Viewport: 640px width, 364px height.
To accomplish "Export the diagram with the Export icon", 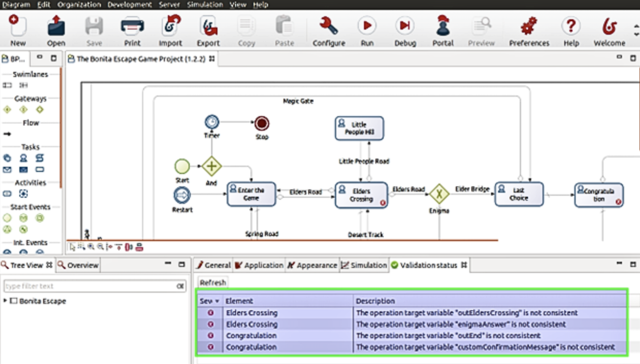I will pyautogui.click(x=208, y=26).
